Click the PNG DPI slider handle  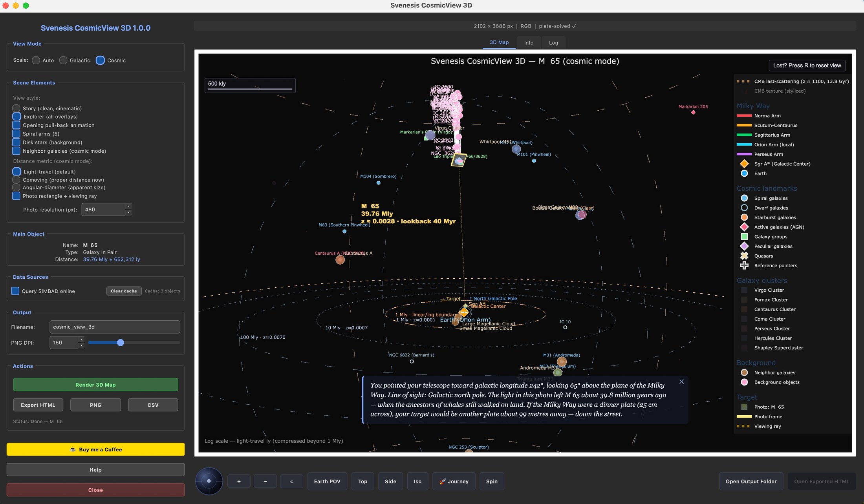(121, 343)
